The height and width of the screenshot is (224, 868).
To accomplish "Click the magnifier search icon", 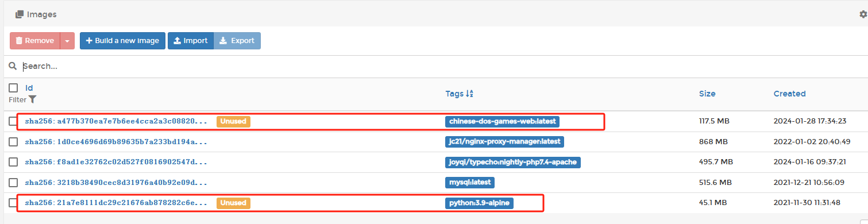I will click(x=12, y=66).
